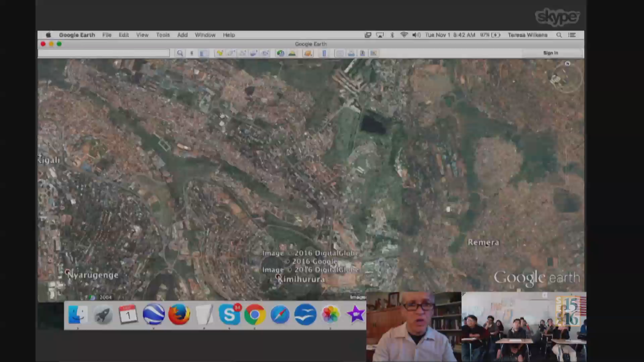
Task: Toggle sunlight across the landscape
Action: [292, 53]
